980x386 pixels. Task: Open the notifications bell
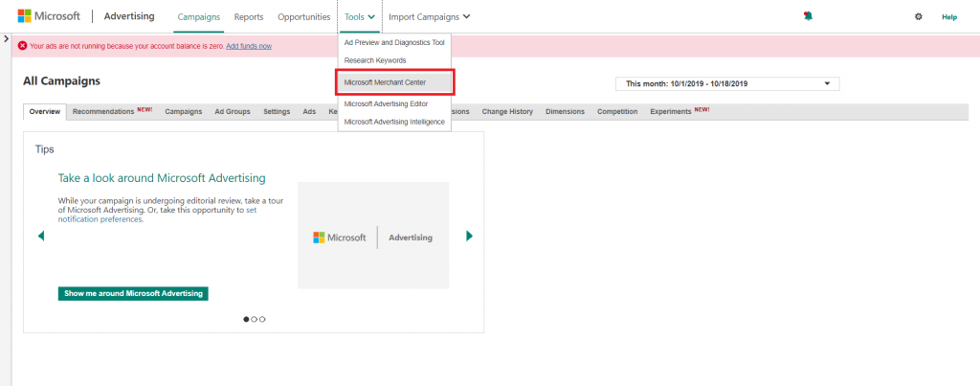pyautogui.click(x=808, y=17)
